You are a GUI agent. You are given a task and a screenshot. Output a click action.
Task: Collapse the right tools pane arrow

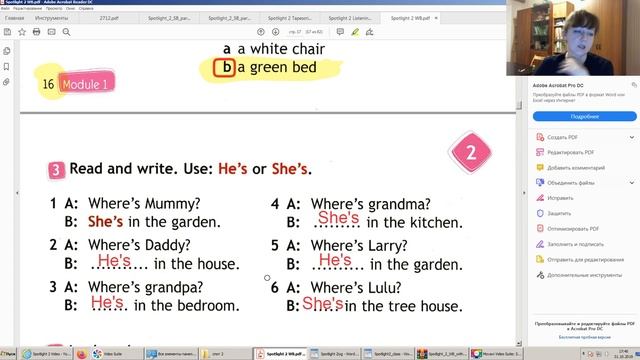(x=524, y=193)
